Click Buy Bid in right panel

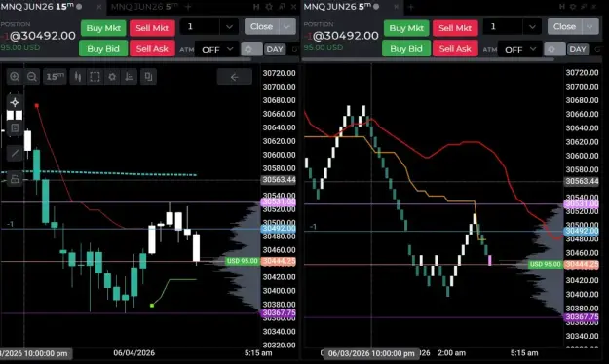pos(406,49)
